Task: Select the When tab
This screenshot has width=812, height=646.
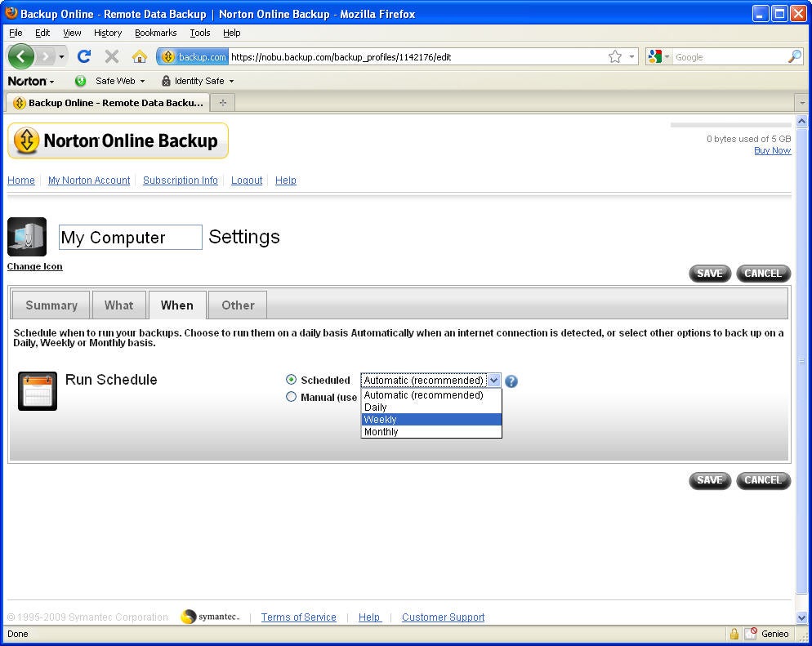Action: (177, 305)
